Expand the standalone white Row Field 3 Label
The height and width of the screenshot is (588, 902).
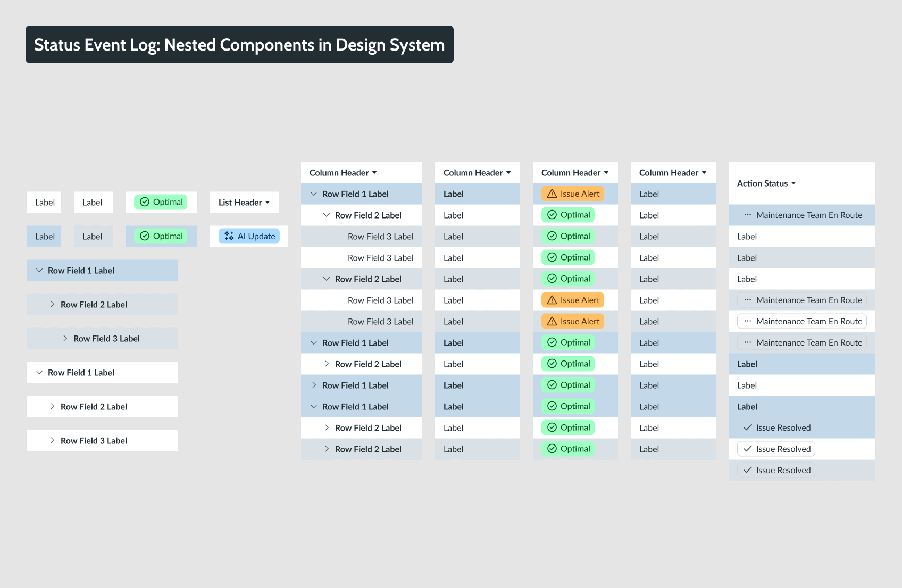(52, 441)
